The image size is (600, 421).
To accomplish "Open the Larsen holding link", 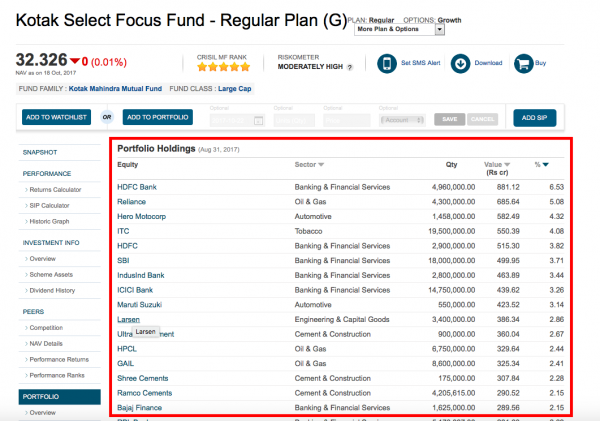I will pos(128,320).
